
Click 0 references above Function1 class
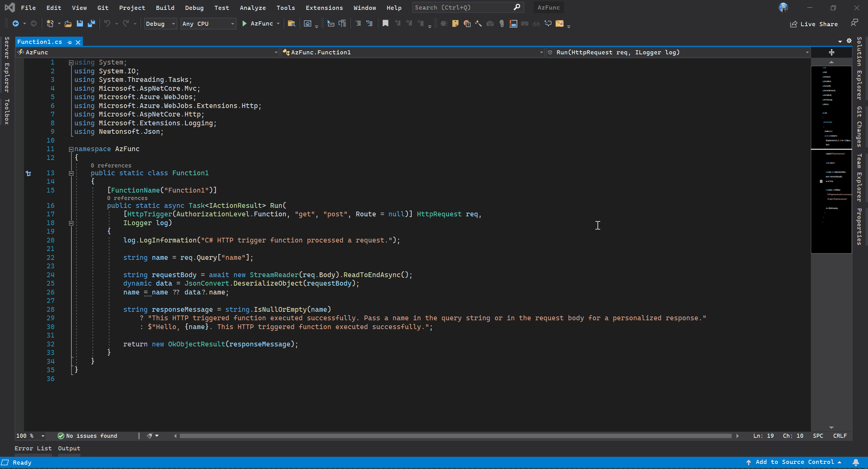[111, 165]
